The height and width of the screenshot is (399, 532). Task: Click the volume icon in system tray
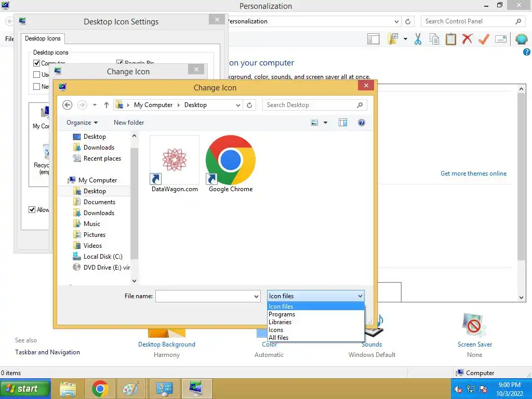458,389
